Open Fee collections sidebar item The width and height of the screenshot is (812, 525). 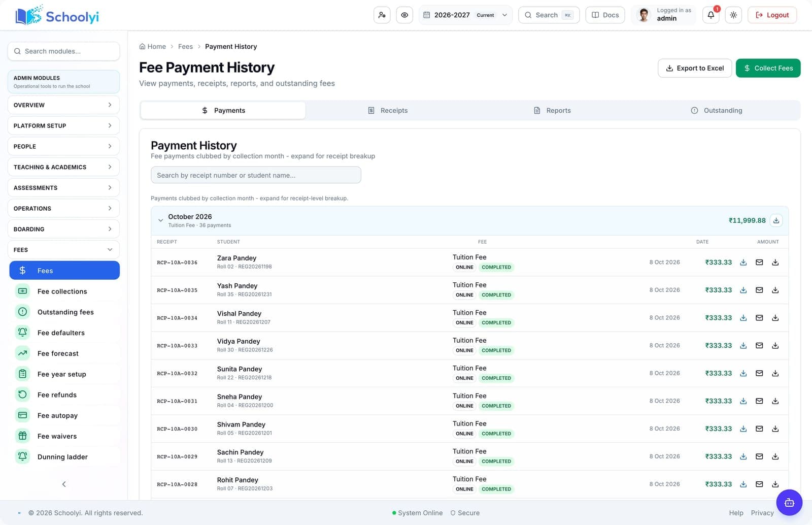click(x=64, y=291)
